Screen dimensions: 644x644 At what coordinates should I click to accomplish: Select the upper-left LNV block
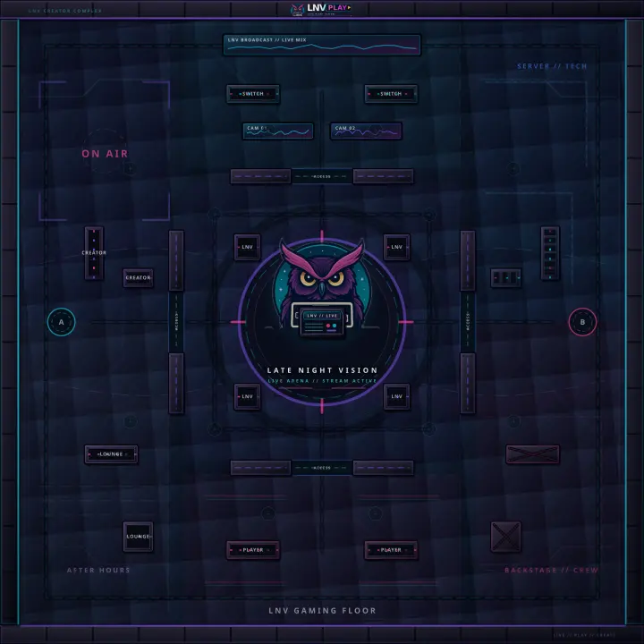point(247,247)
